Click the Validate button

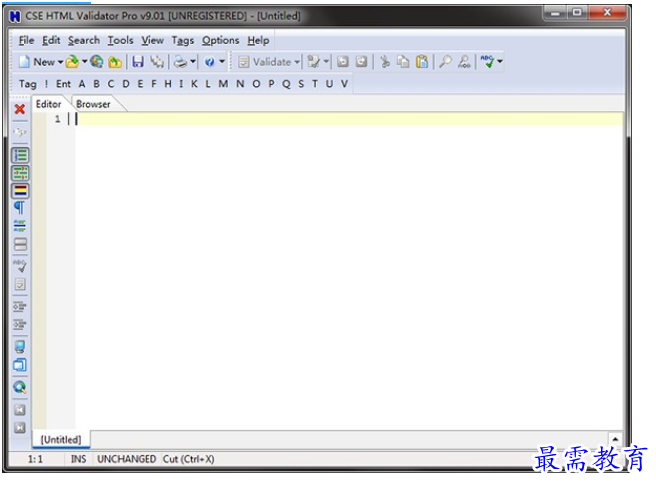click(x=264, y=62)
